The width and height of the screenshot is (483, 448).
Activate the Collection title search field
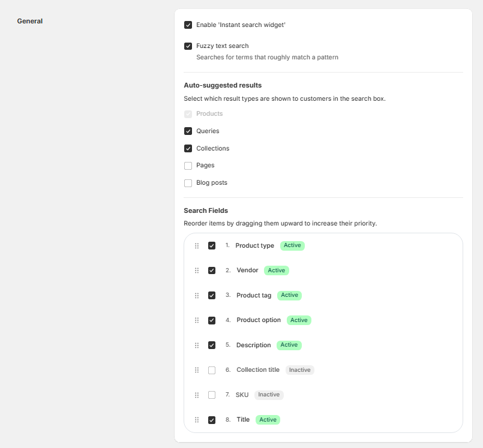[212, 371]
